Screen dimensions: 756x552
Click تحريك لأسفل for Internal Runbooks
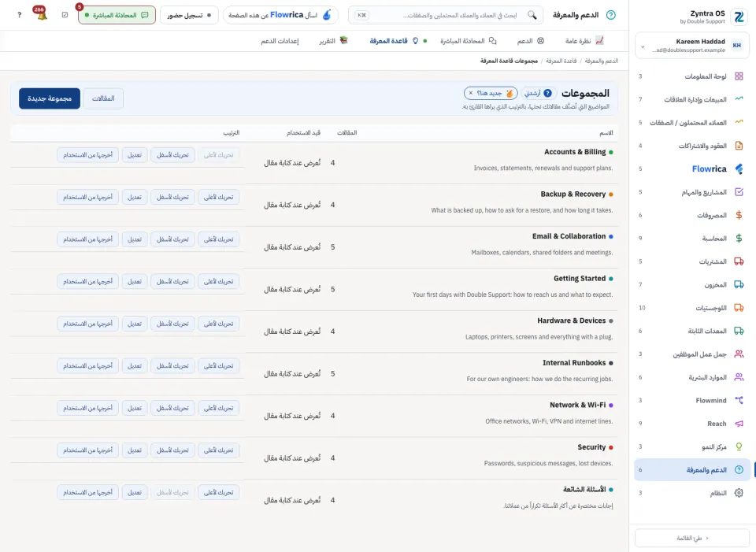click(x=172, y=365)
